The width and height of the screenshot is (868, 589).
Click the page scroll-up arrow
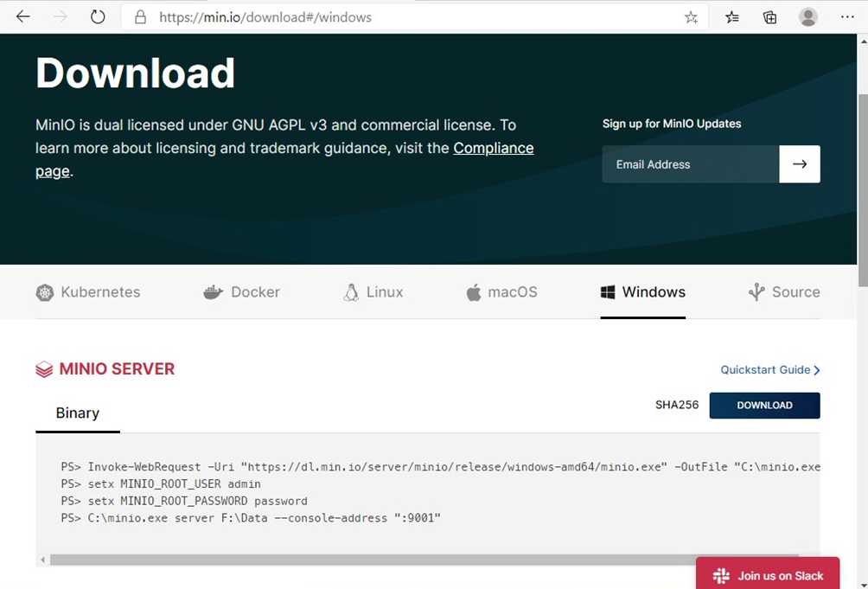tap(863, 41)
